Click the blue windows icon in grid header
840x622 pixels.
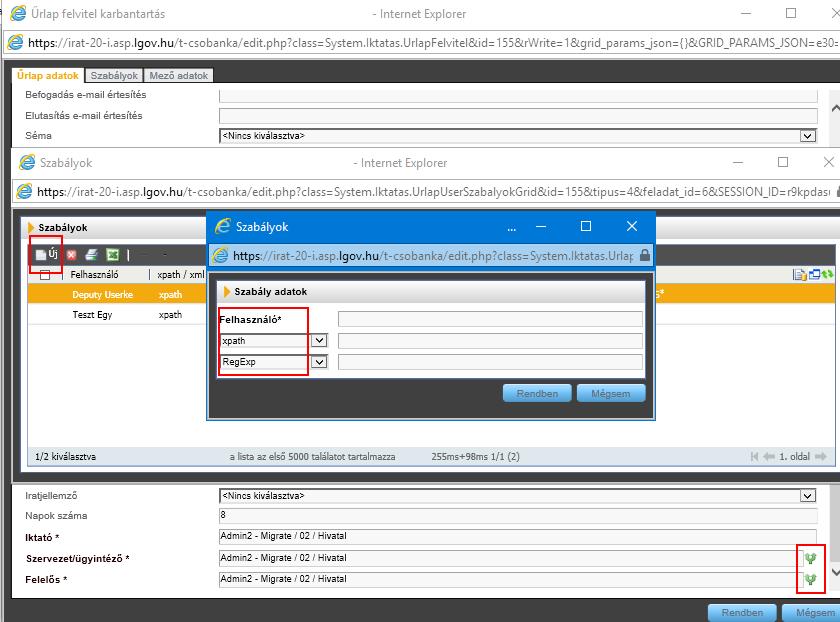pos(814,274)
